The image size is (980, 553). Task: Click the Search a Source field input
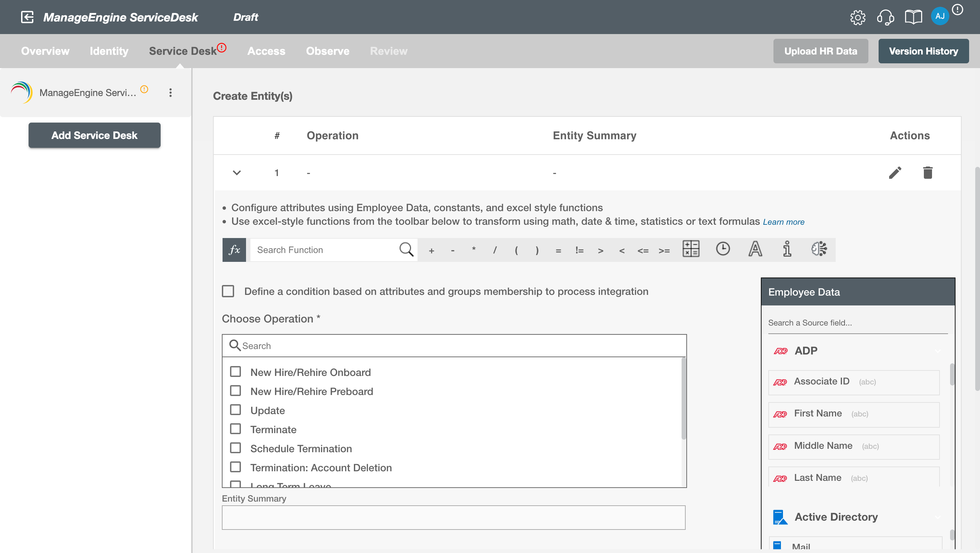[858, 323]
